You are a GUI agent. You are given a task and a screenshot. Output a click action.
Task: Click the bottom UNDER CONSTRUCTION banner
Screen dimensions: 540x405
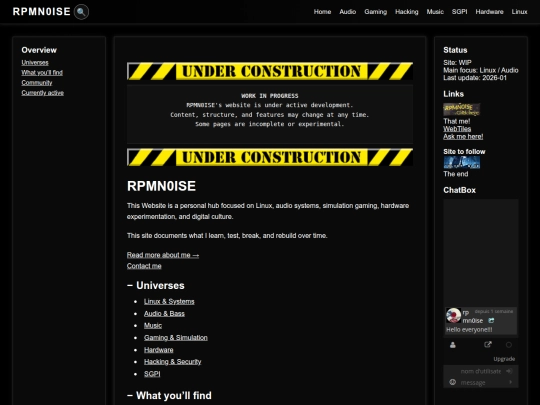click(270, 157)
